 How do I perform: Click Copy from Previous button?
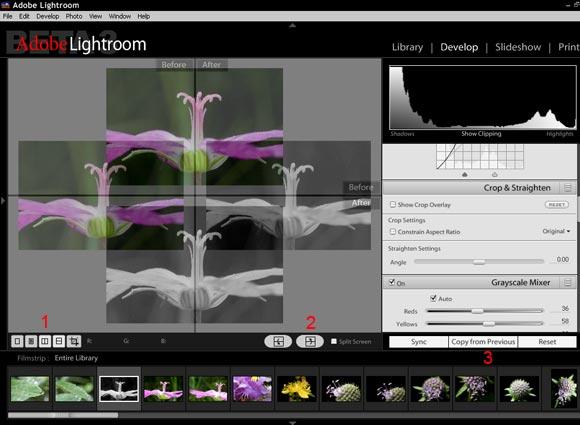483,342
